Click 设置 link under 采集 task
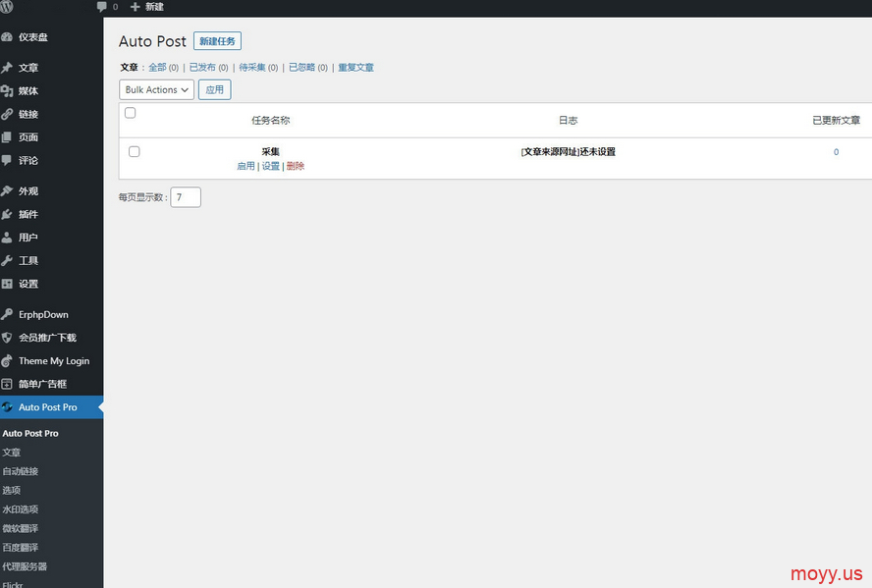The image size is (872, 588). point(271,166)
